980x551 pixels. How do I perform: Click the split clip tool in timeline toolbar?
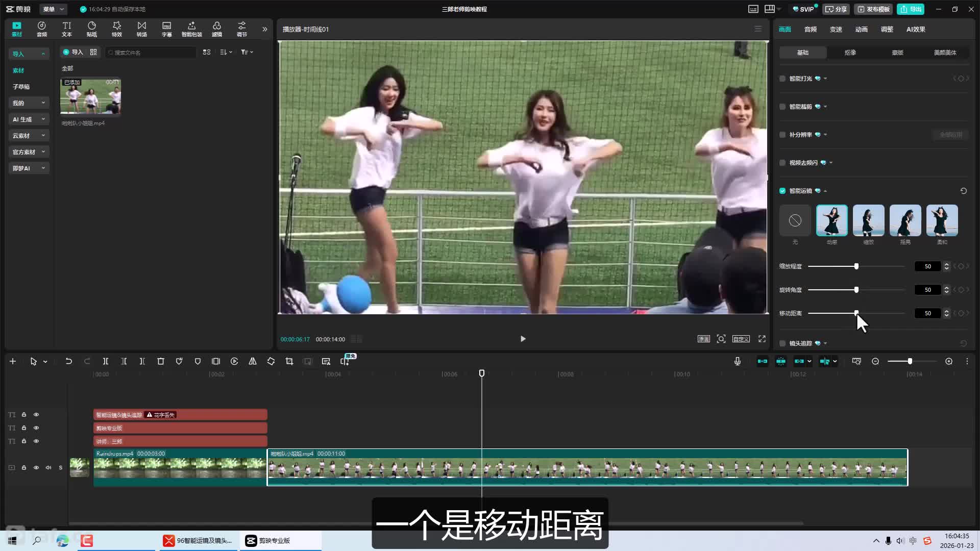106,361
